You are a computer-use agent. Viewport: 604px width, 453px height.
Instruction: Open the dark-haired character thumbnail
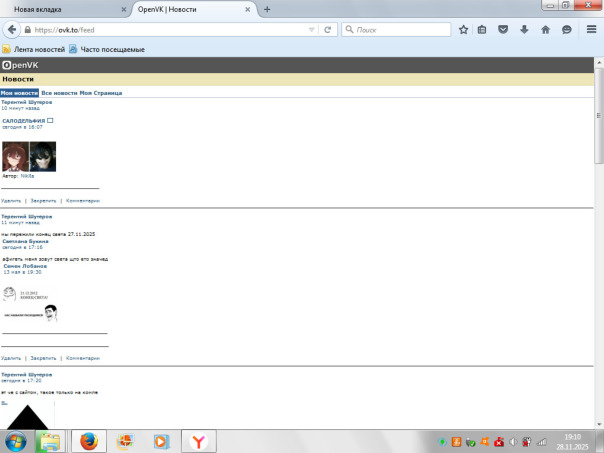(43, 156)
